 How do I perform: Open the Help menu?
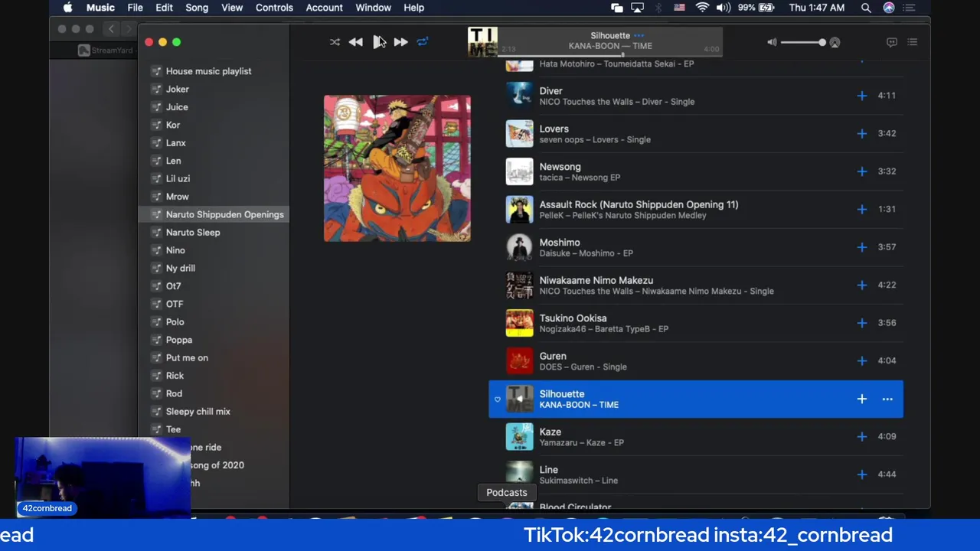(413, 8)
